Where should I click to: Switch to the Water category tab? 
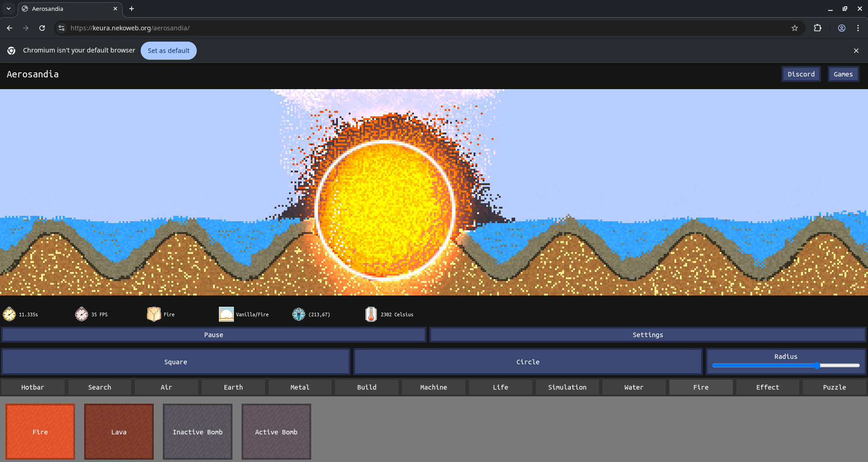coord(634,387)
